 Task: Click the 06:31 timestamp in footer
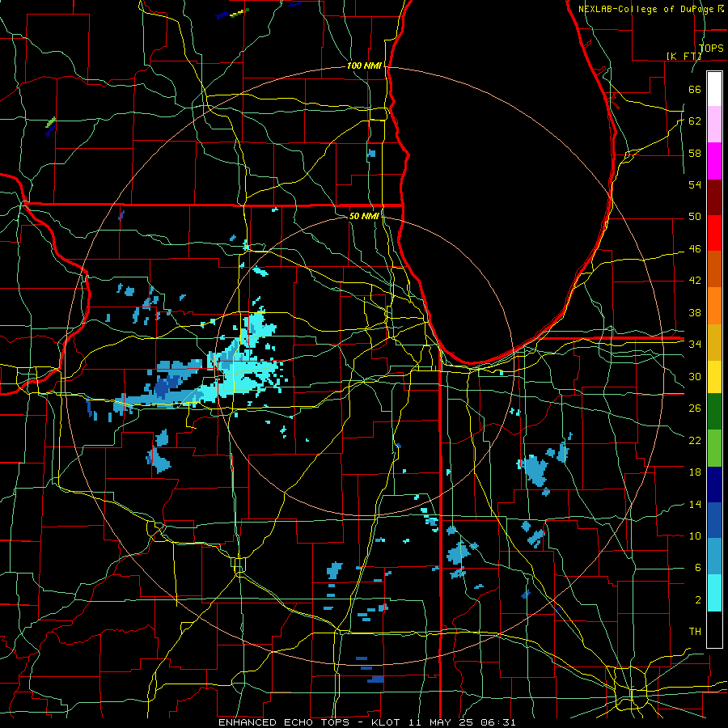pyautogui.click(x=498, y=722)
